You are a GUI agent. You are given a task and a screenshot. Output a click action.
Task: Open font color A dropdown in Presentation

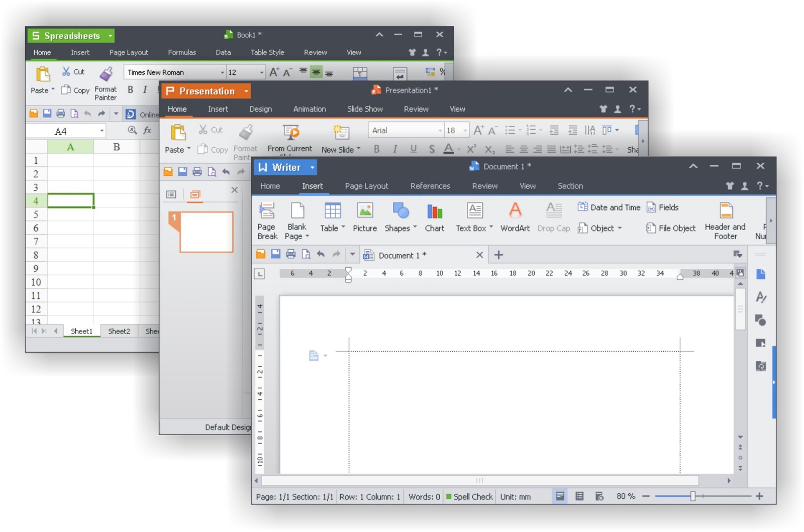pos(459,149)
